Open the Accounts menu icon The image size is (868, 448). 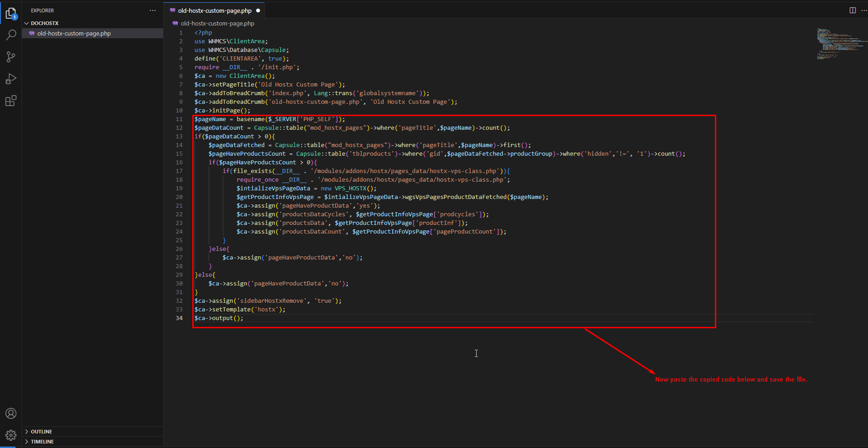11,413
